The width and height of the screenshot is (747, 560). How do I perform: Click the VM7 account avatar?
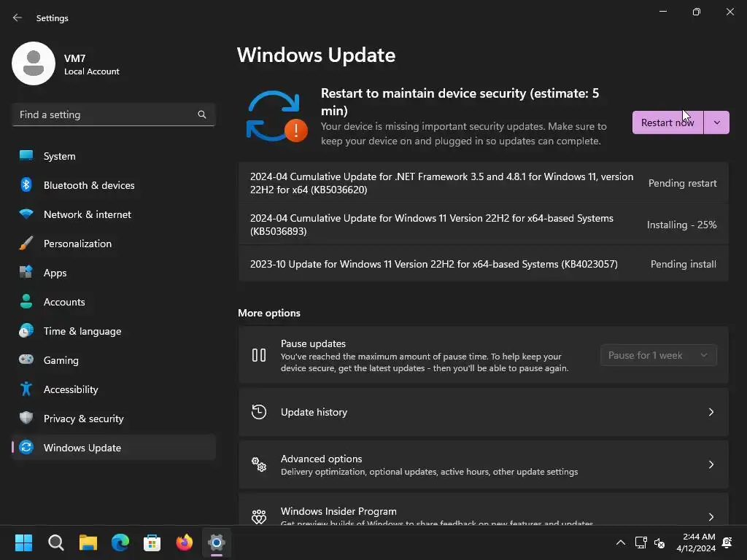click(x=34, y=63)
